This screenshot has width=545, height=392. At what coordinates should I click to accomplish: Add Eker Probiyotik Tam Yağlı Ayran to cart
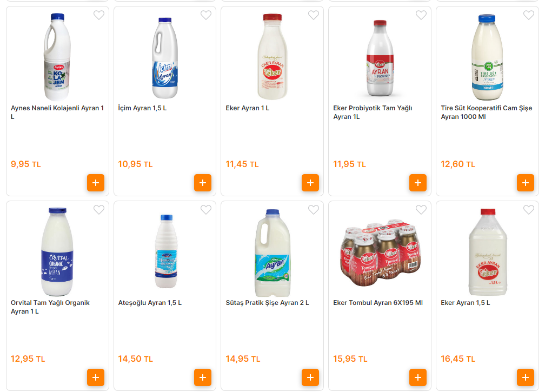click(417, 183)
